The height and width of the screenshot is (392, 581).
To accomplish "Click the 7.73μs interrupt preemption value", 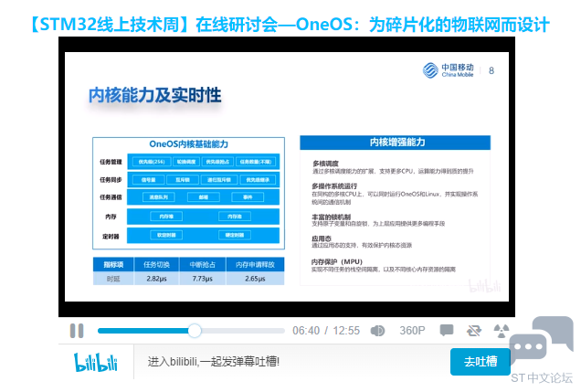I will coord(202,279).
